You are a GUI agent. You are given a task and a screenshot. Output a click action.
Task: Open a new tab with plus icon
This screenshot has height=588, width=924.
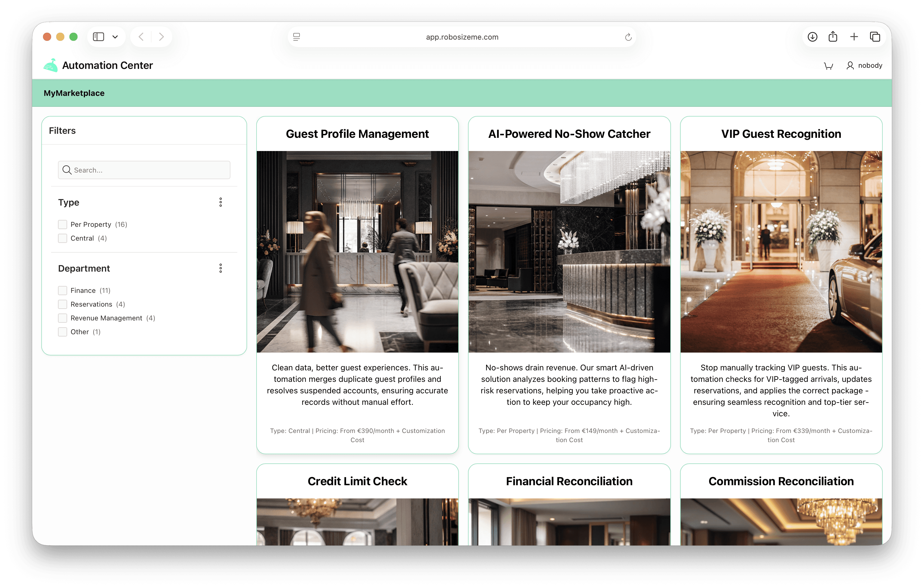pos(854,37)
